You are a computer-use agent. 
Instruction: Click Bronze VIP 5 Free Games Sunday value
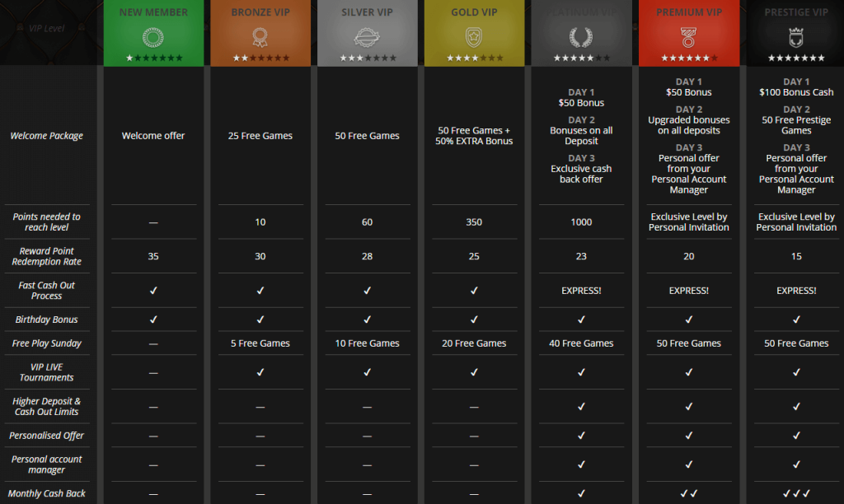pos(260,343)
